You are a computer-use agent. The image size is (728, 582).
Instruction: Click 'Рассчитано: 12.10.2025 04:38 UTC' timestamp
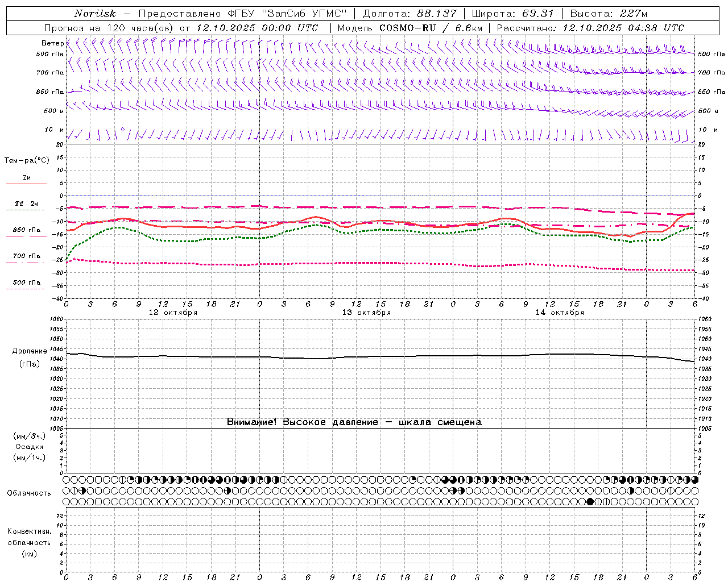coord(590,28)
